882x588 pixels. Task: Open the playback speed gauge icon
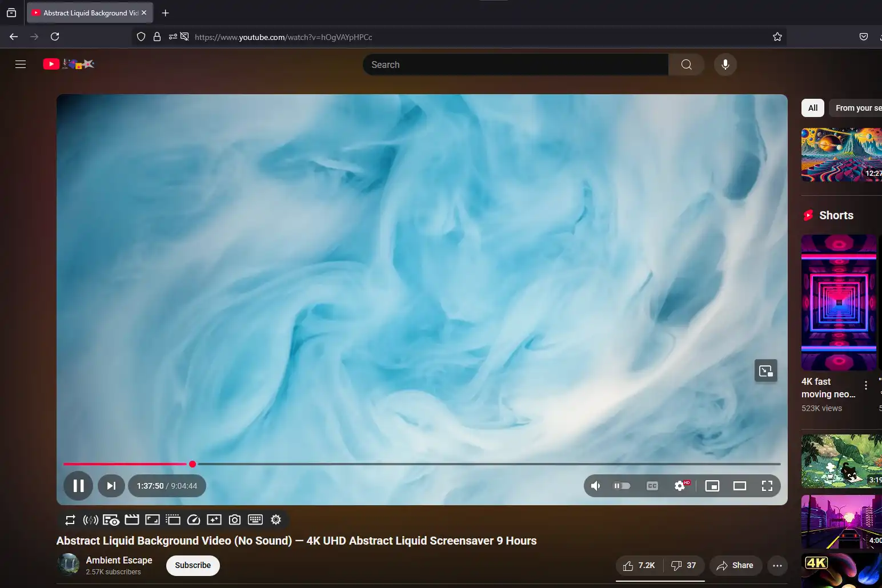(x=194, y=520)
